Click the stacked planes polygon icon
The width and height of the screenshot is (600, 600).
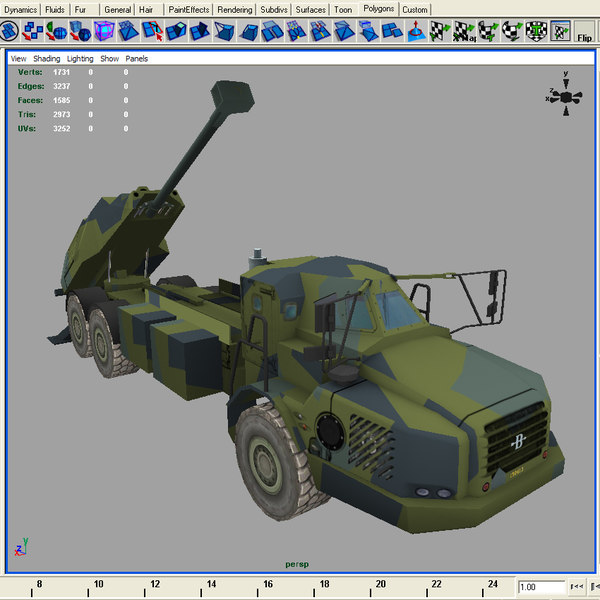368,31
